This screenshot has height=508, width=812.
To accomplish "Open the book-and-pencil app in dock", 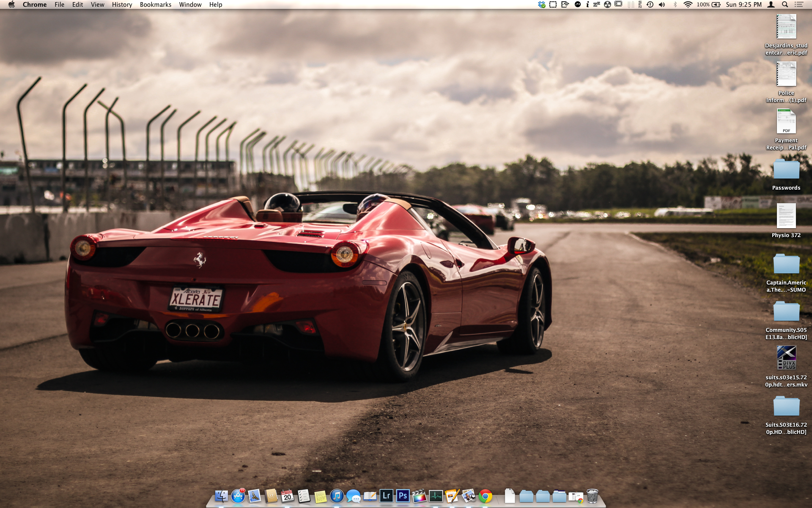I will [x=370, y=496].
